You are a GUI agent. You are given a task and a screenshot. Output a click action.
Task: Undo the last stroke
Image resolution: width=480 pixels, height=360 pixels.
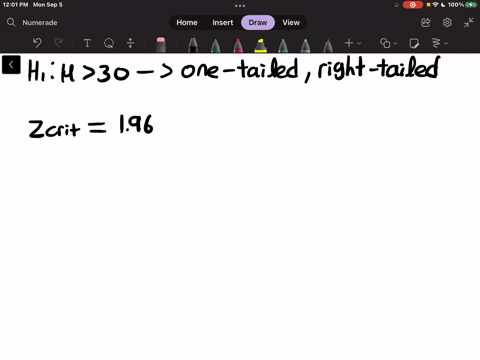[x=37, y=43]
